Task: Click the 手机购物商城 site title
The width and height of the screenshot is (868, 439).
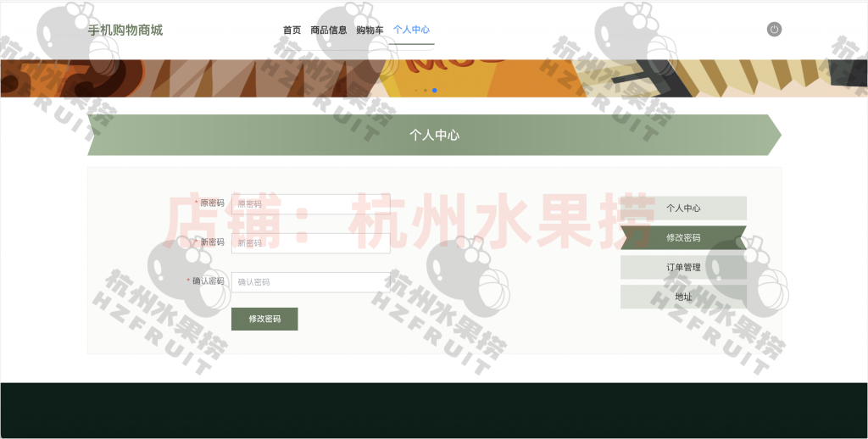Action: [x=125, y=30]
